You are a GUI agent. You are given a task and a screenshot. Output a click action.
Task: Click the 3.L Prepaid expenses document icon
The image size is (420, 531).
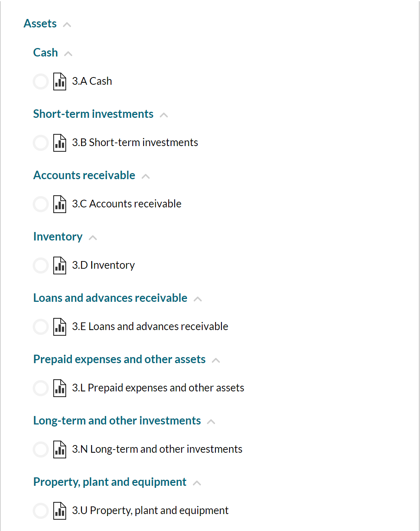tap(60, 388)
